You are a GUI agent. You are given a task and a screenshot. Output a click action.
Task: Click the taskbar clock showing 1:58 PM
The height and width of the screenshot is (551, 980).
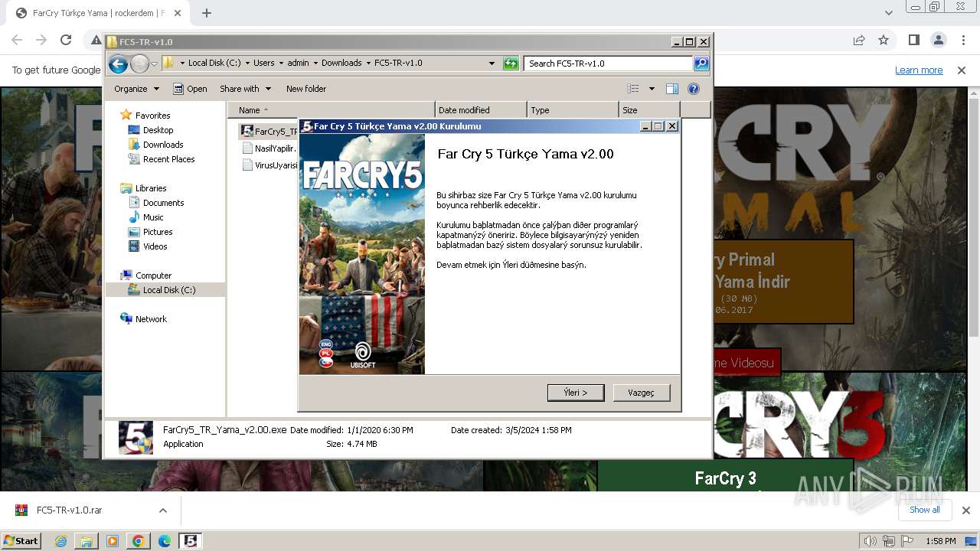pyautogui.click(x=940, y=541)
